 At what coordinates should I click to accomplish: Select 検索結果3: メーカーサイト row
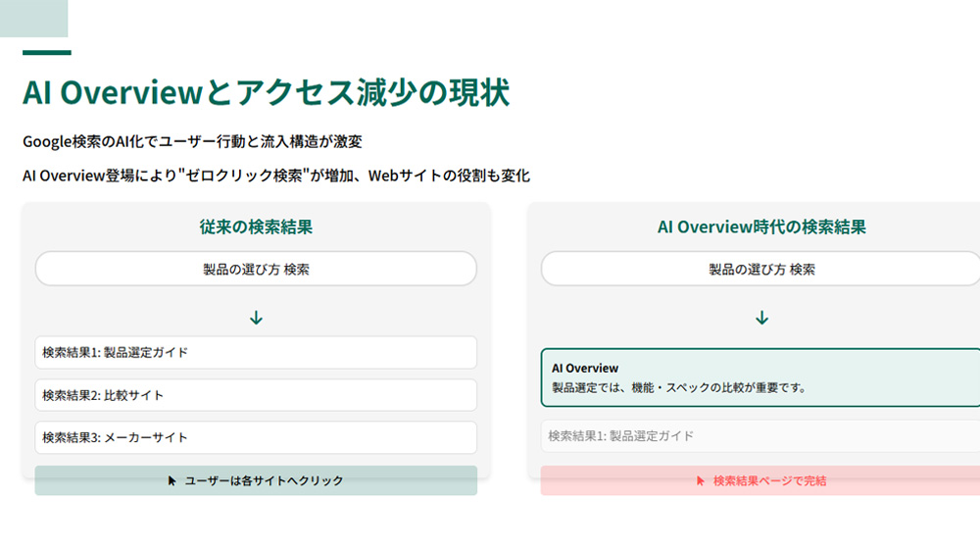pos(256,437)
